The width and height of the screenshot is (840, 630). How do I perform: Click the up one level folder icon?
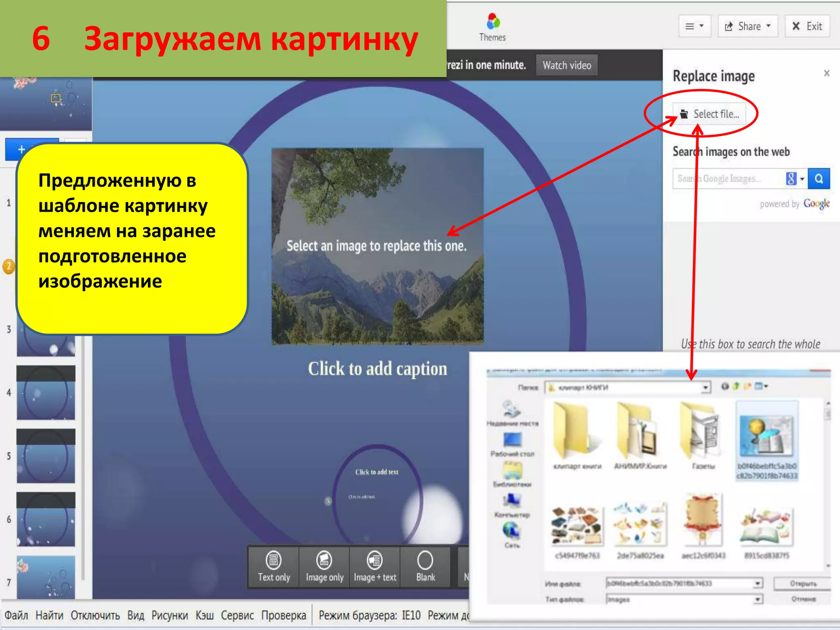tap(736, 386)
